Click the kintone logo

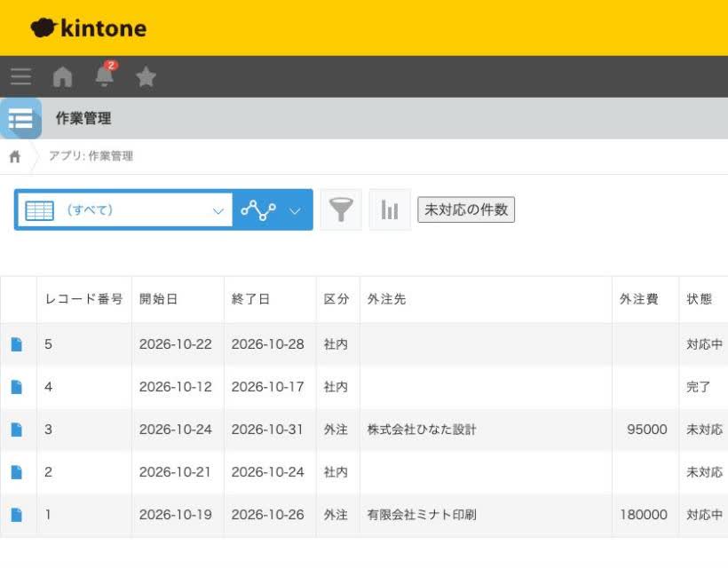[x=89, y=28]
